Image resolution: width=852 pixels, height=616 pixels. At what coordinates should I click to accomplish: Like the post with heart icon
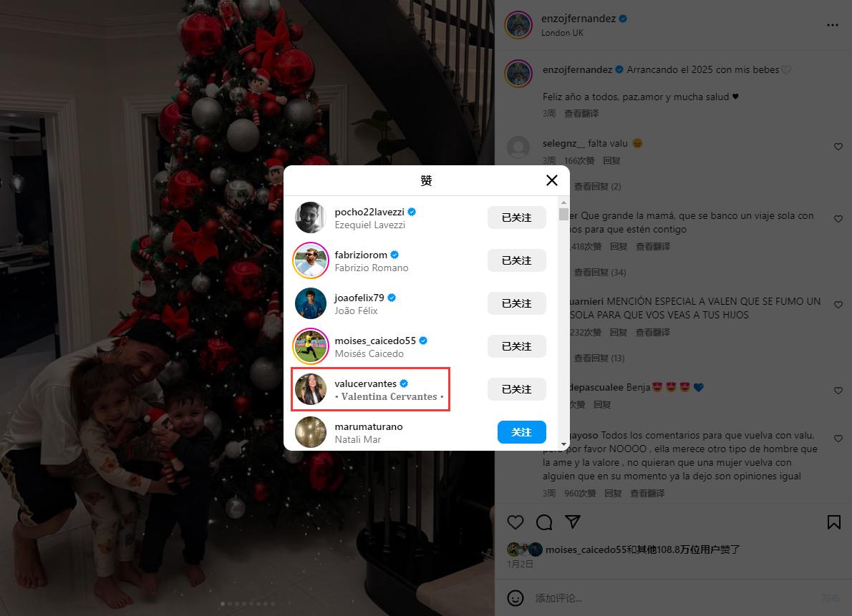[515, 522]
